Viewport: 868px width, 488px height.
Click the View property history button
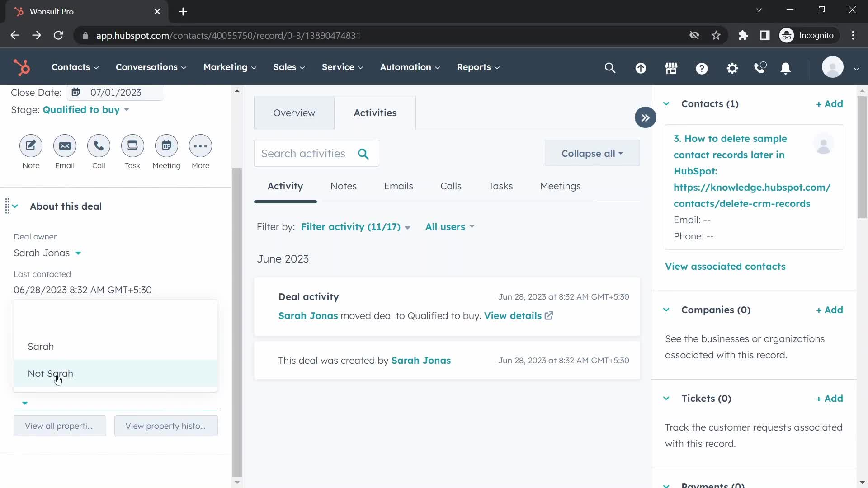point(166,426)
